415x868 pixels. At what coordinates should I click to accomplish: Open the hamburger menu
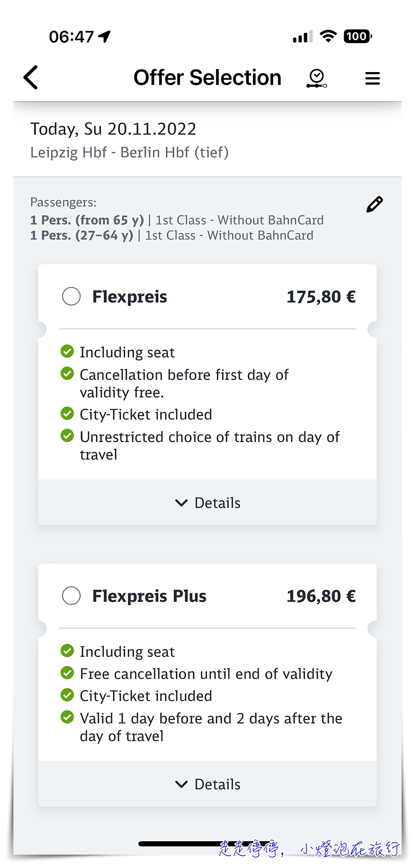click(x=372, y=78)
